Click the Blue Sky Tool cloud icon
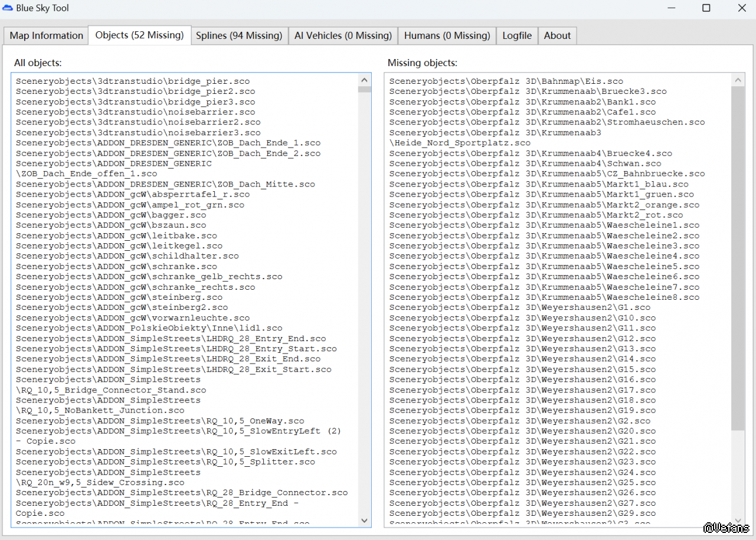 (8, 8)
